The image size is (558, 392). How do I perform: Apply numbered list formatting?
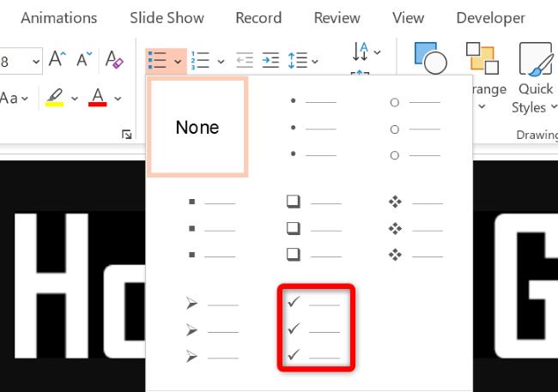[x=200, y=60]
